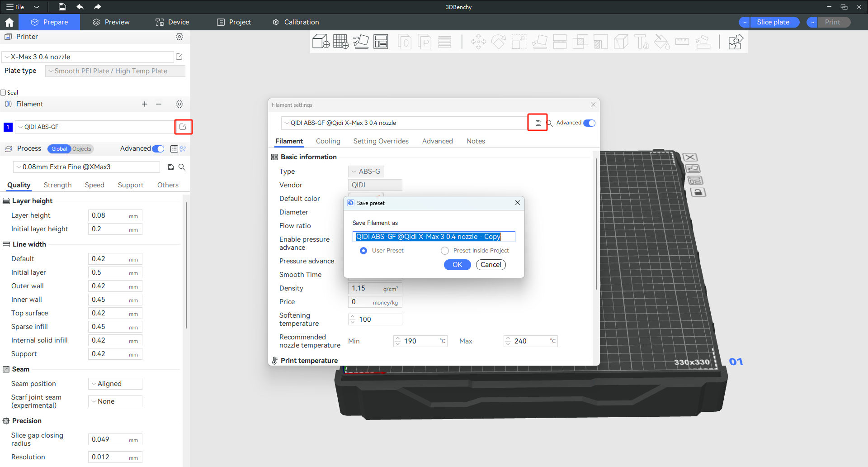Toggle Advanced switch in Filament settings

[x=589, y=123]
